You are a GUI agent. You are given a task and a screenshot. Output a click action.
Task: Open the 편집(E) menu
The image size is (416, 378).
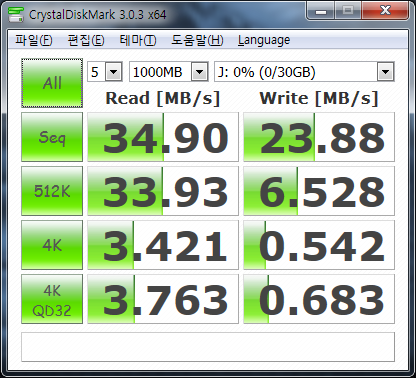click(86, 40)
